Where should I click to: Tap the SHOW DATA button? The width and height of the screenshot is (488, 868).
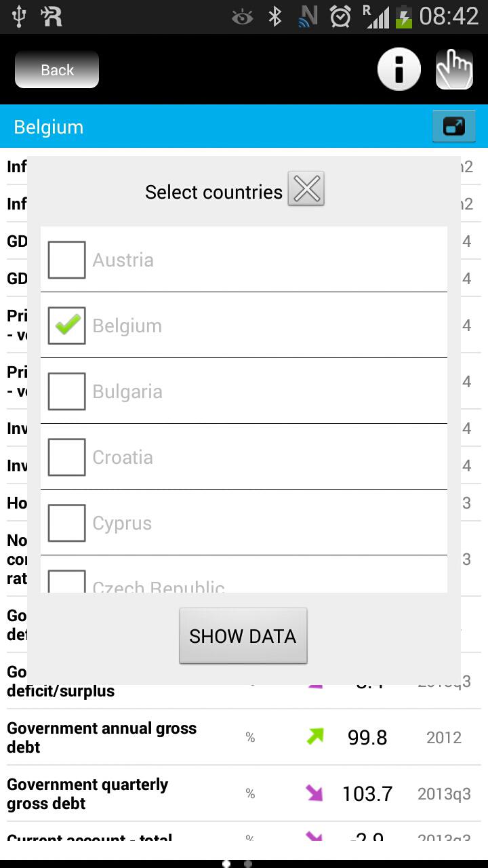(243, 636)
